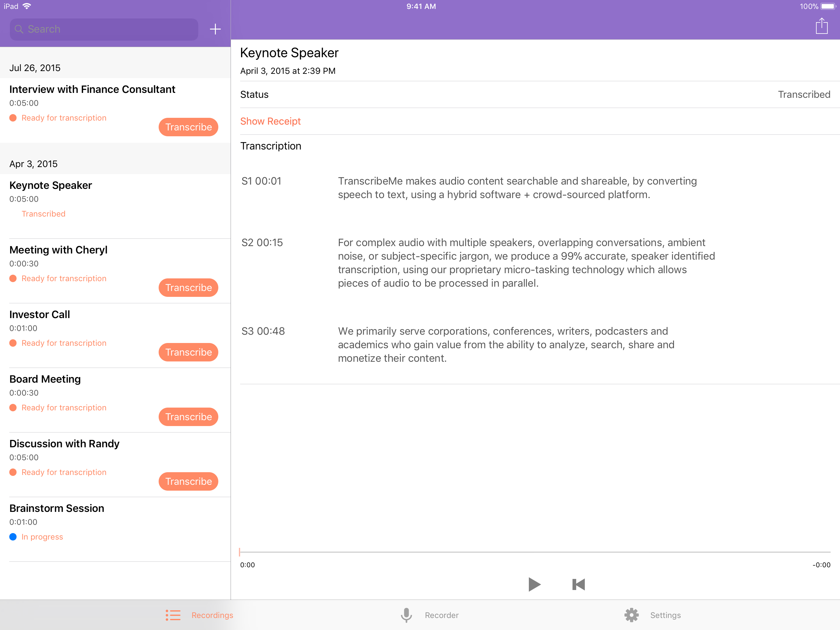
Task: Click the S1 00:01 timestamp
Action: tap(261, 181)
